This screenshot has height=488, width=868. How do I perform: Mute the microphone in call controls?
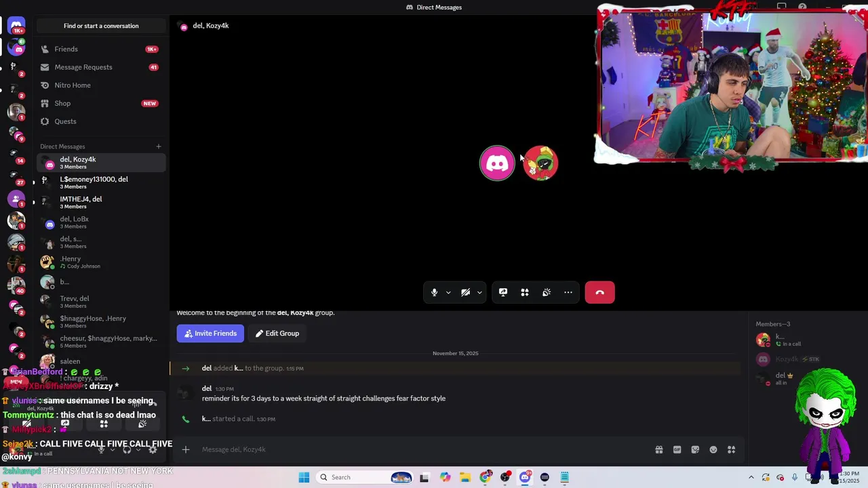click(x=435, y=292)
